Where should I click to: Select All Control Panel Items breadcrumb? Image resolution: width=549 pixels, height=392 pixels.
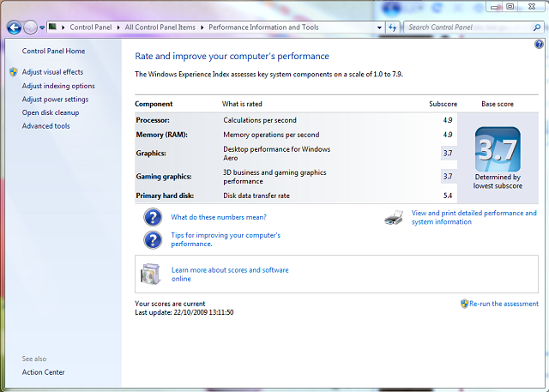coord(160,27)
